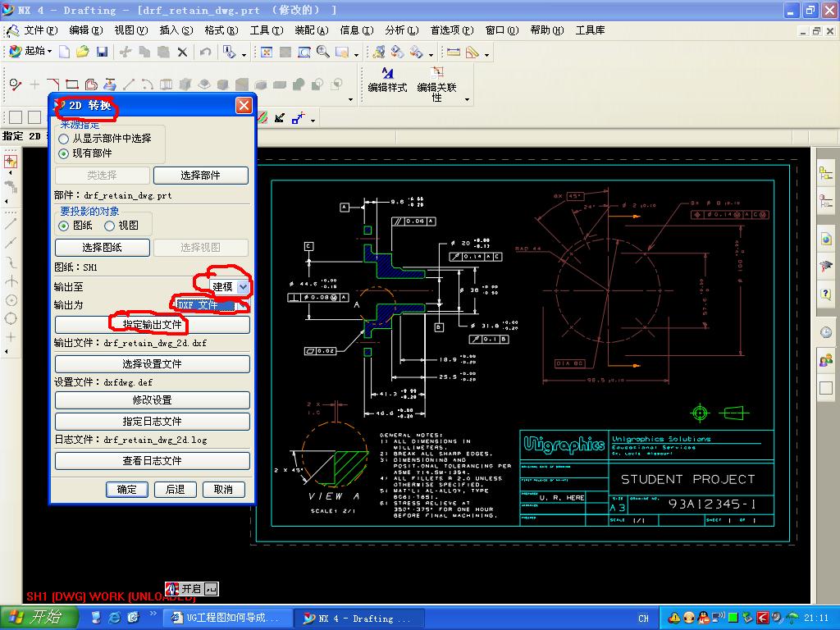Click the 查看日志文件 button
Viewport: 840px width, 630px height.
152,461
